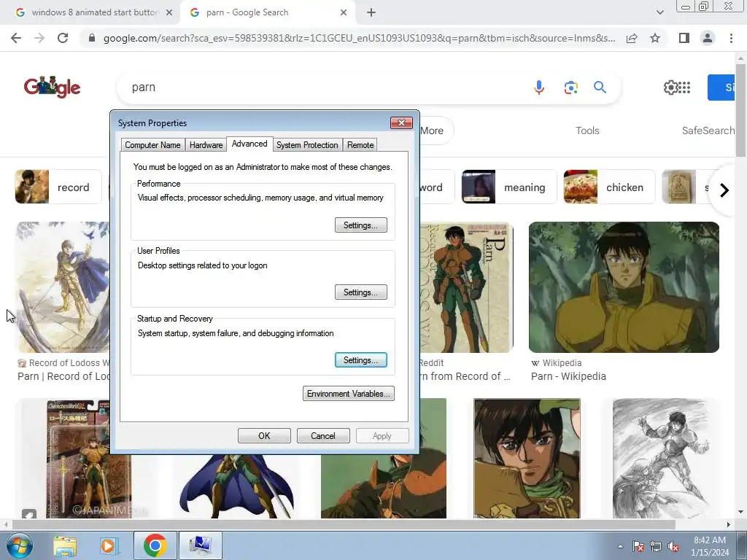The height and width of the screenshot is (560, 747).
Task: Open Google quick settings gear icon
Action: point(670,87)
